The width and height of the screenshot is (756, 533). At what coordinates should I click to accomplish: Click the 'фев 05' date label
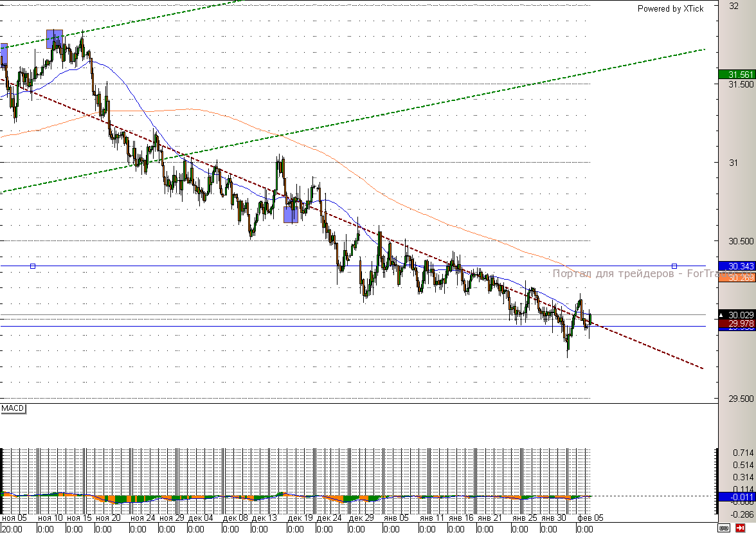[x=590, y=518]
